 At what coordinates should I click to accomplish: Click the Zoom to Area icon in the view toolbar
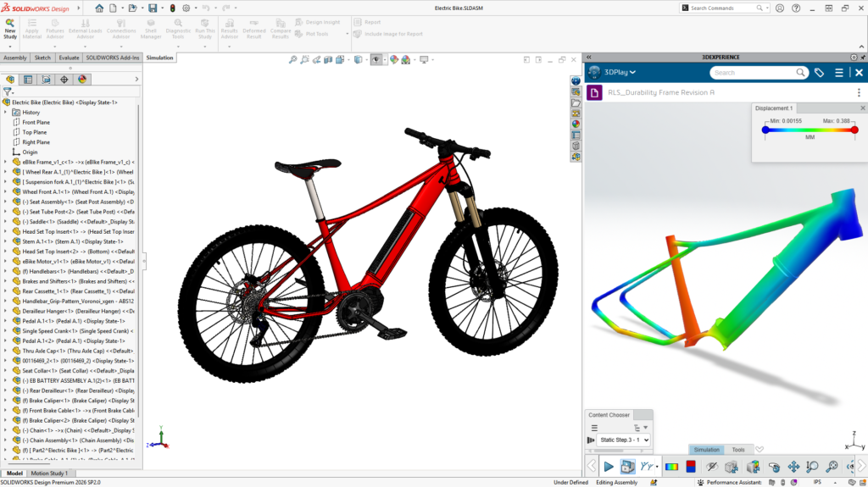point(304,60)
